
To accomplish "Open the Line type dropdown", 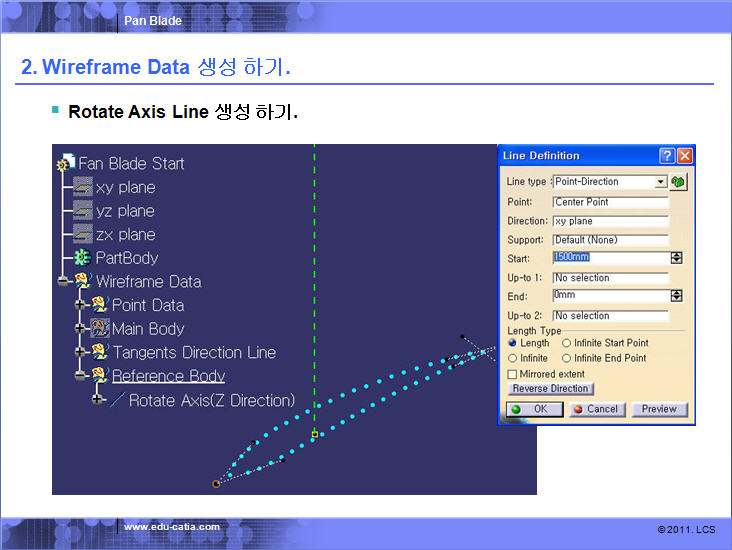I will click(x=660, y=182).
